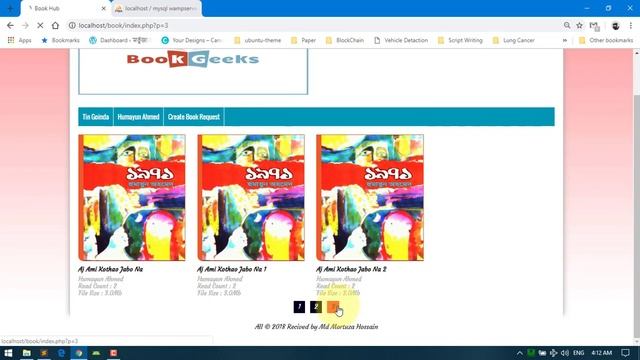Screen dimensions: 640x360
Task: Open the Aj Ami Kothao Jabo Na 2 cover
Action: [x=370, y=198]
